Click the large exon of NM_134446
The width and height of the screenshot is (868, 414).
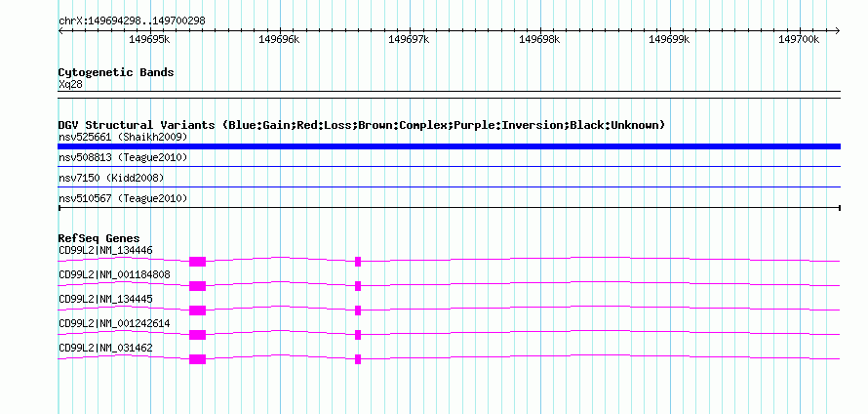tap(198, 262)
